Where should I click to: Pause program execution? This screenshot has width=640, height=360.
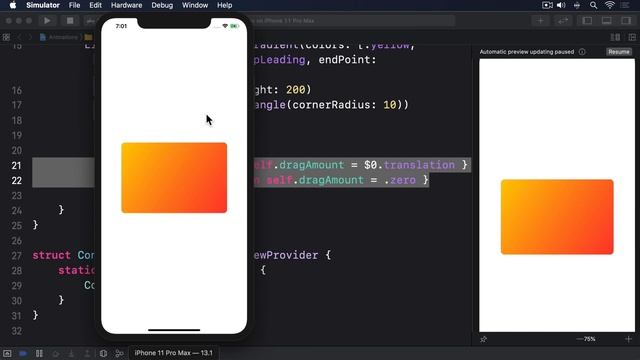click(x=39, y=353)
